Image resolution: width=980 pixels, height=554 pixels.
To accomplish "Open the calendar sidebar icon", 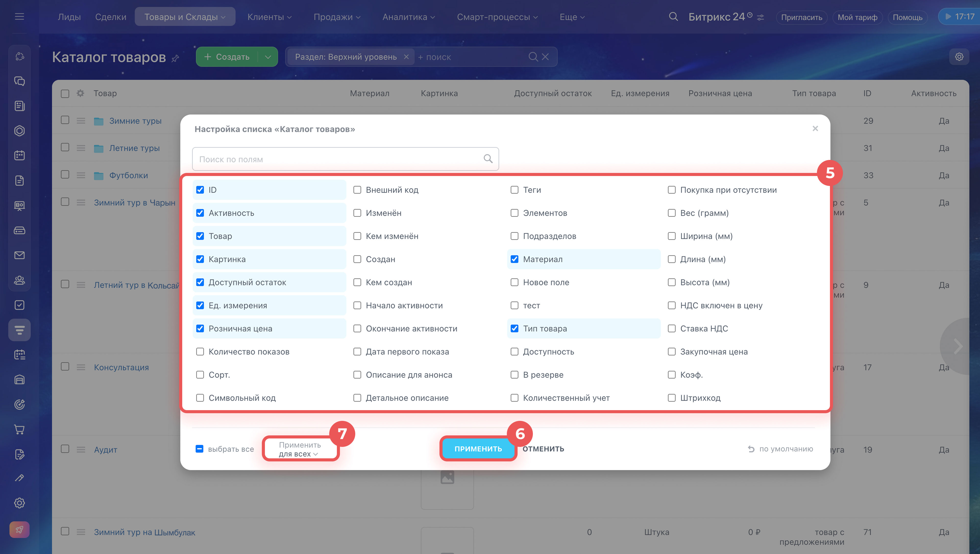I will (19, 156).
